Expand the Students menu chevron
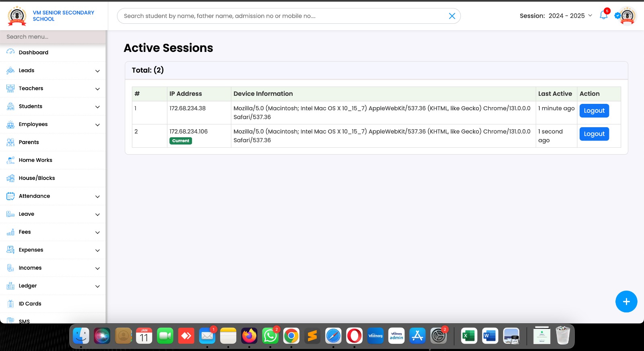The image size is (644, 351). coord(97,107)
